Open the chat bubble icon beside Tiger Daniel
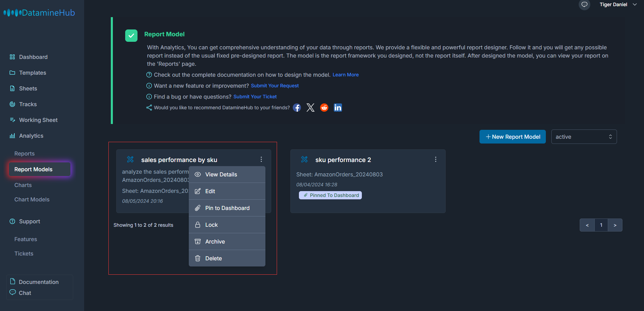Image resolution: width=644 pixels, height=311 pixels. pos(584,4)
